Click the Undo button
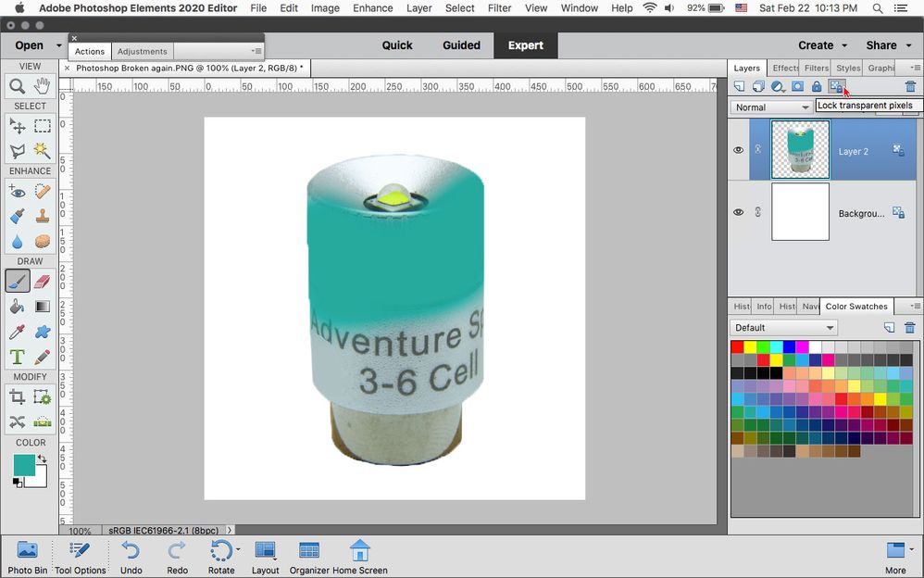The width and height of the screenshot is (924, 578). (131, 558)
